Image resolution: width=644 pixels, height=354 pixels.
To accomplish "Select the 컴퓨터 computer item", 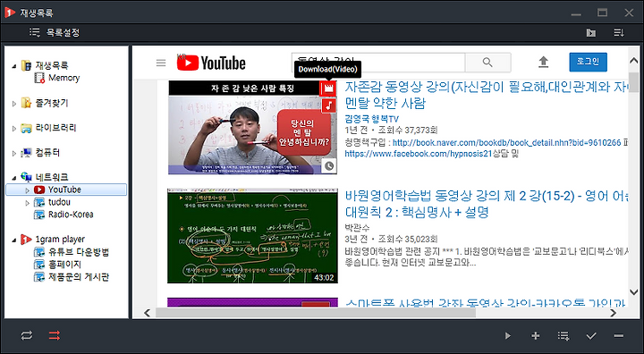I will (40, 152).
